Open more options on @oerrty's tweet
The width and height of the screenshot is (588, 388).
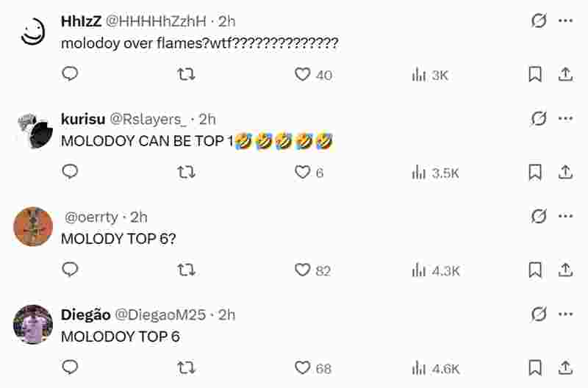tap(565, 216)
